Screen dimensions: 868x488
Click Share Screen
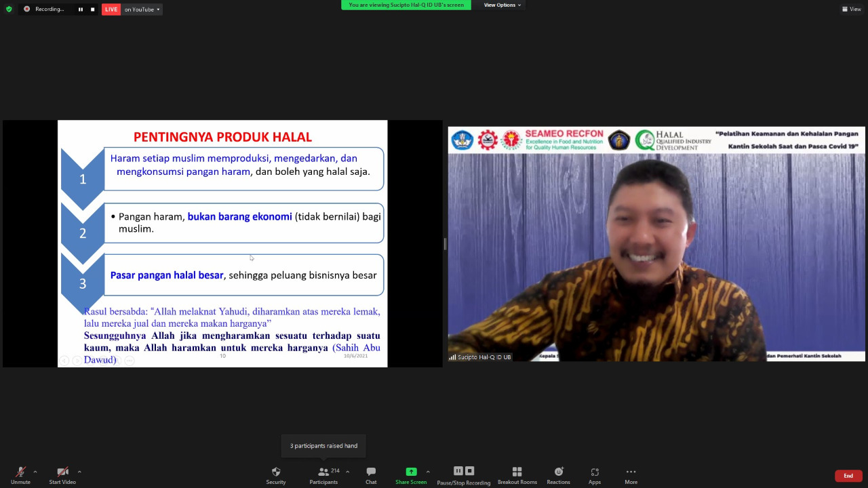(410, 474)
